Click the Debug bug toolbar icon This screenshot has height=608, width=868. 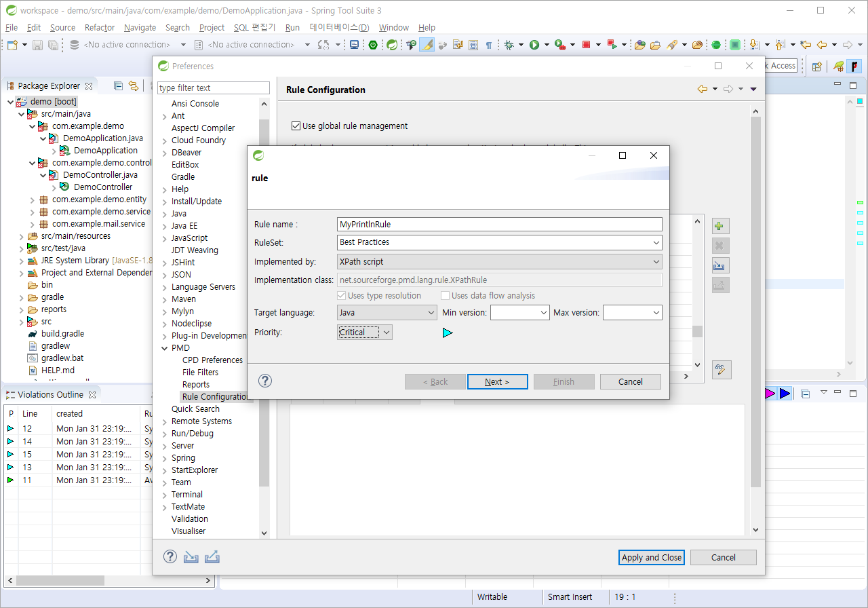pos(509,45)
